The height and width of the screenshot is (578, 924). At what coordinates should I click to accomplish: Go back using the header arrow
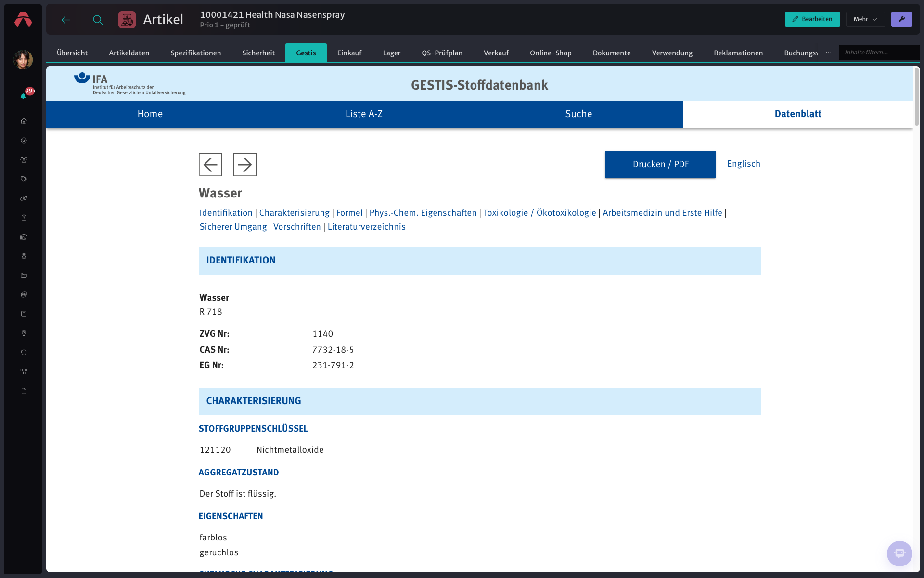pyautogui.click(x=66, y=20)
